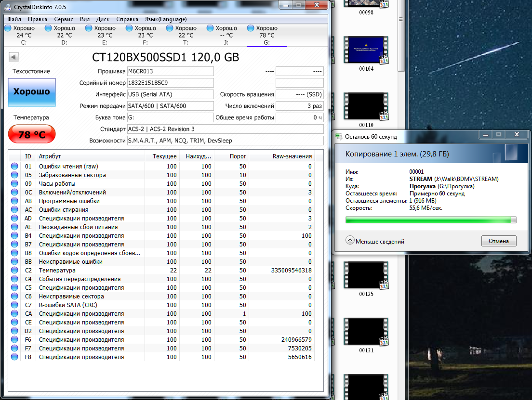Viewport: 532px width, 400px height.
Task: Open the Язык(Language) menu
Action: pyautogui.click(x=166, y=19)
